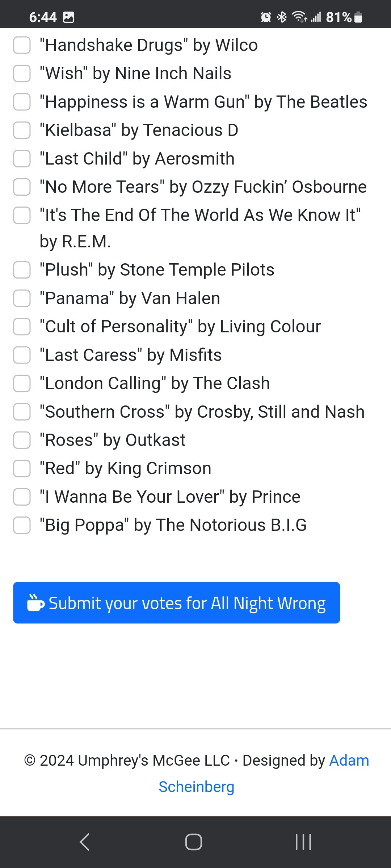This screenshot has width=391, height=868.
Task: Tick "Panama" by Van Halen
Action: tap(22, 298)
